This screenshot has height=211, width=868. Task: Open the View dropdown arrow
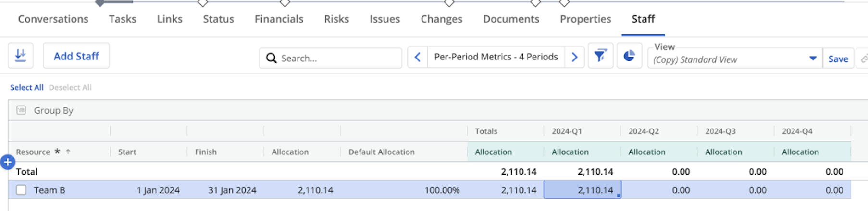(x=812, y=59)
